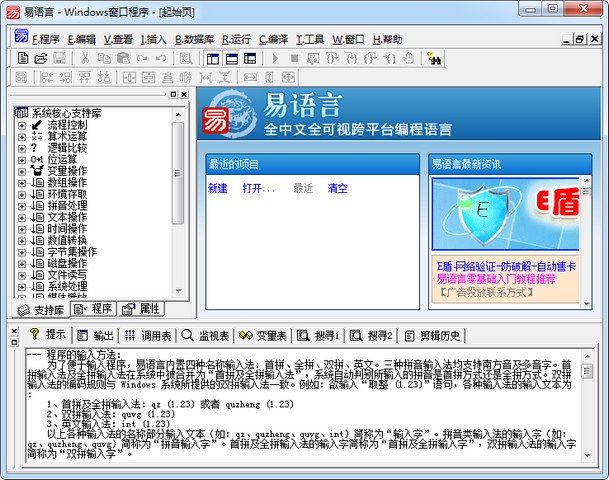609x480 pixels.
Task: Switch to the 剪辑历史 bottom tab
Action: [432, 336]
